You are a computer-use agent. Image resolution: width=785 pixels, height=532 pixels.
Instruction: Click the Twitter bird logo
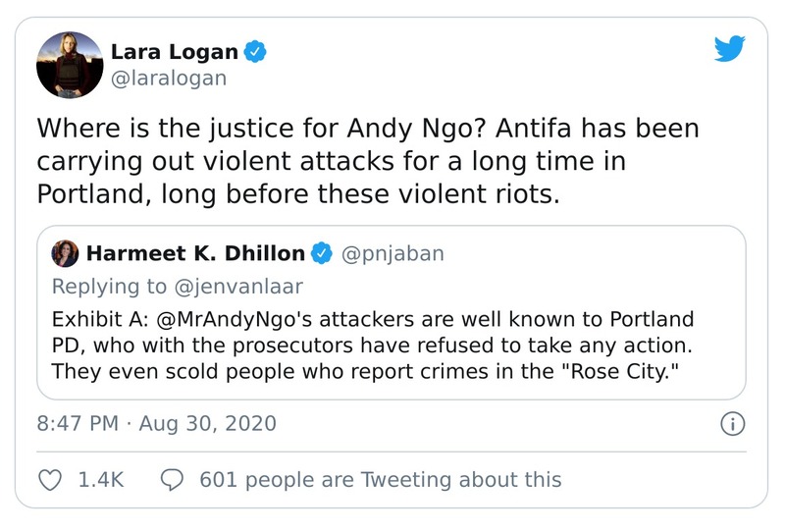730,48
